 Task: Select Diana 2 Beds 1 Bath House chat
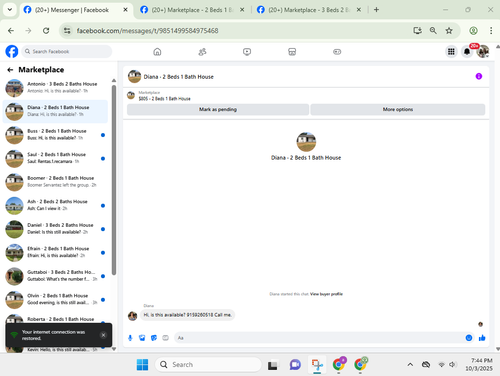point(55,111)
